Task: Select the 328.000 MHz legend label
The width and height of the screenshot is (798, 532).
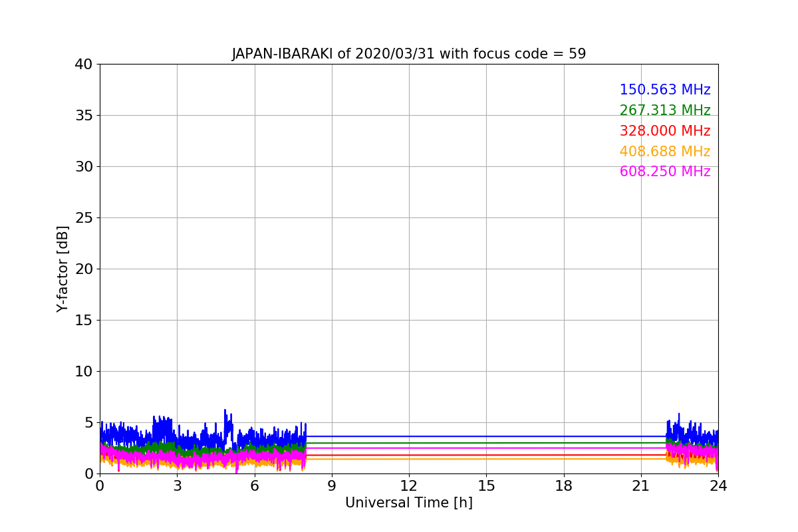Action: (x=665, y=131)
